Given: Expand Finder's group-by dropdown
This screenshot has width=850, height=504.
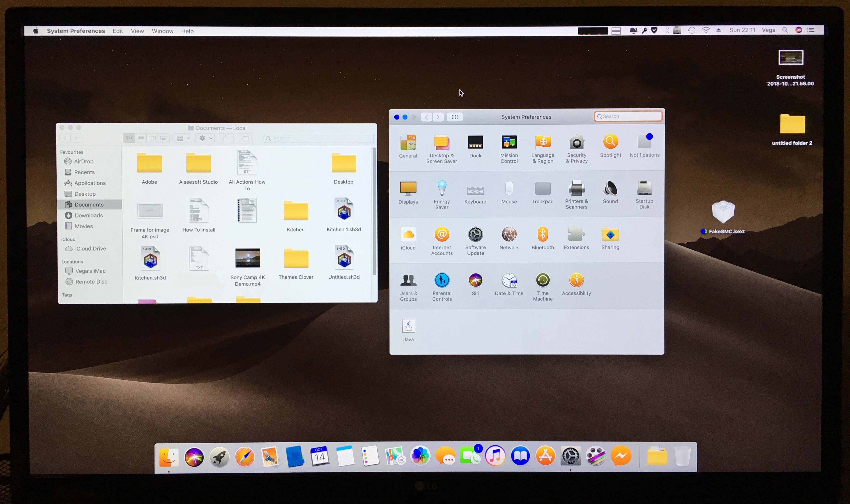Looking at the screenshot, I should point(183,138).
